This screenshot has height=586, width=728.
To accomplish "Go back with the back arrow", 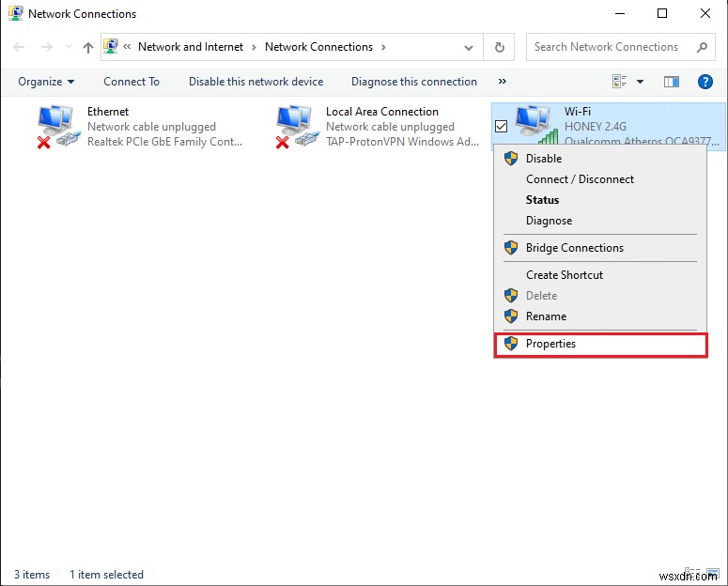I will (x=19, y=47).
